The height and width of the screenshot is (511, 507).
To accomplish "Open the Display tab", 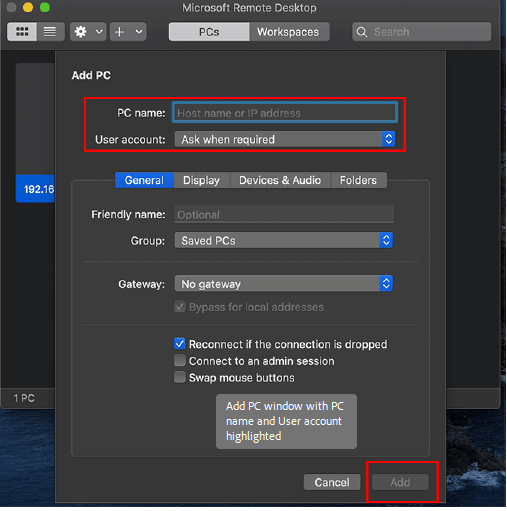I will click(x=202, y=180).
